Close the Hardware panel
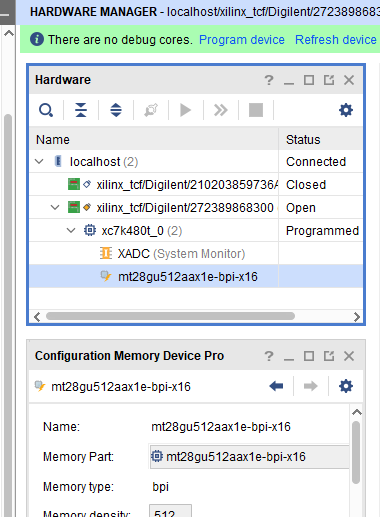This screenshot has width=380, height=517. [349, 80]
